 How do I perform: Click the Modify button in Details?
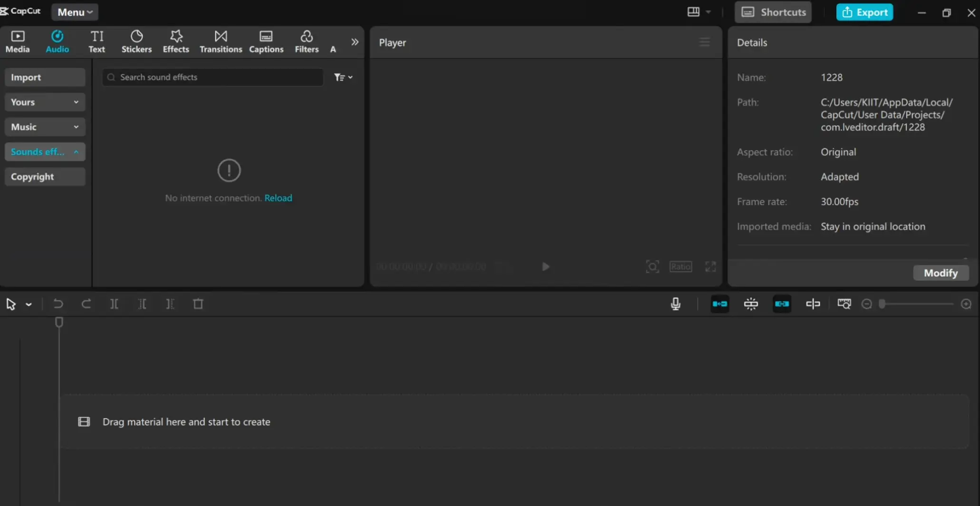click(941, 273)
